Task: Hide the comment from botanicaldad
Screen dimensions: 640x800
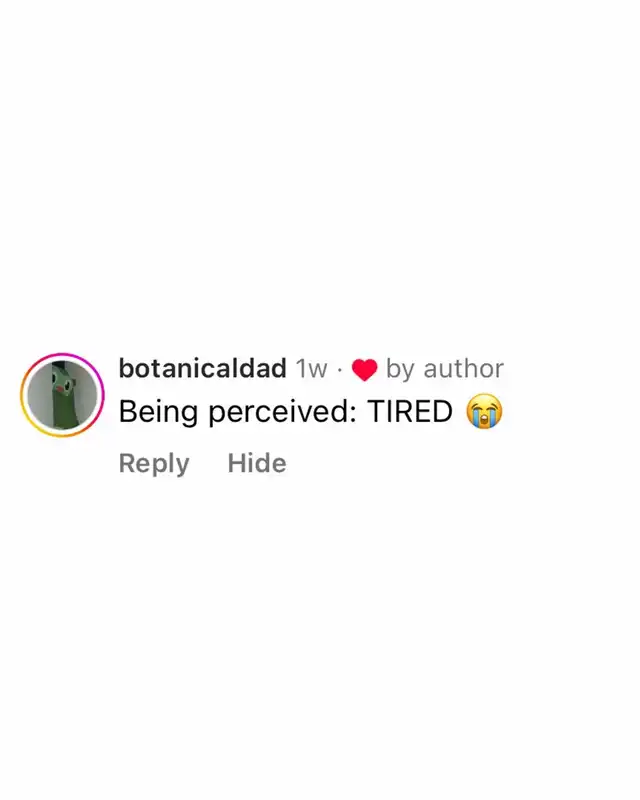Action: 257,463
